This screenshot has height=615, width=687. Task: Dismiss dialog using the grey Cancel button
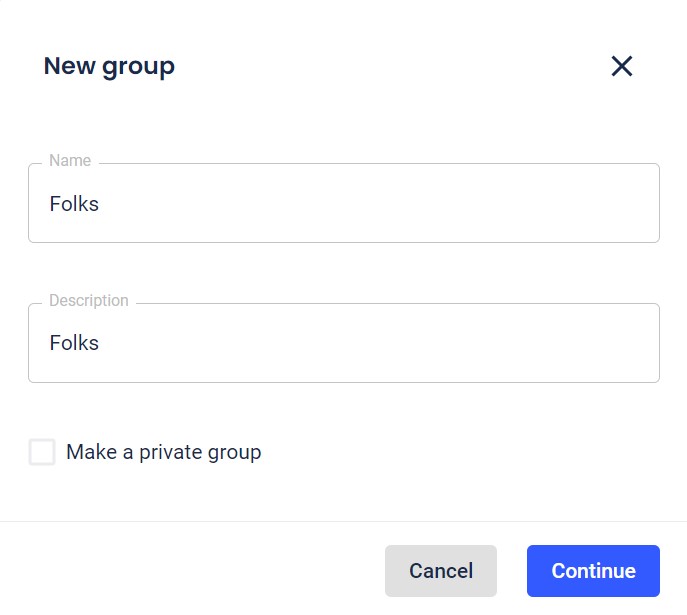[x=441, y=571]
